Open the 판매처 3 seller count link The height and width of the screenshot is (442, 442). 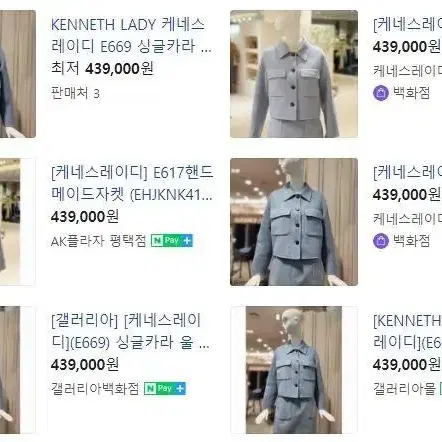click(75, 93)
